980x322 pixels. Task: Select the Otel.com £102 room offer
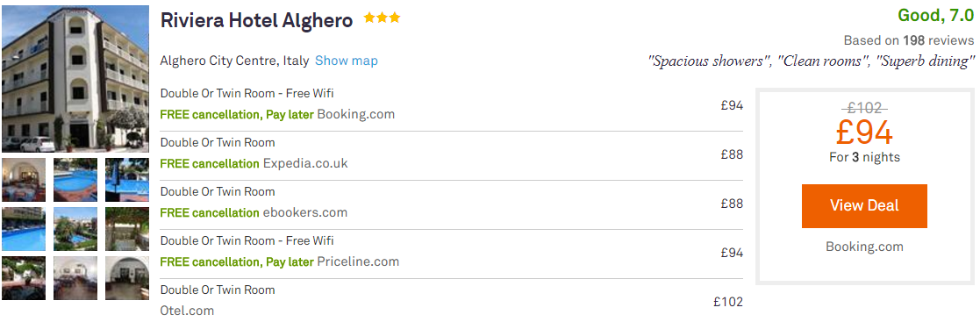pos(451,301)
